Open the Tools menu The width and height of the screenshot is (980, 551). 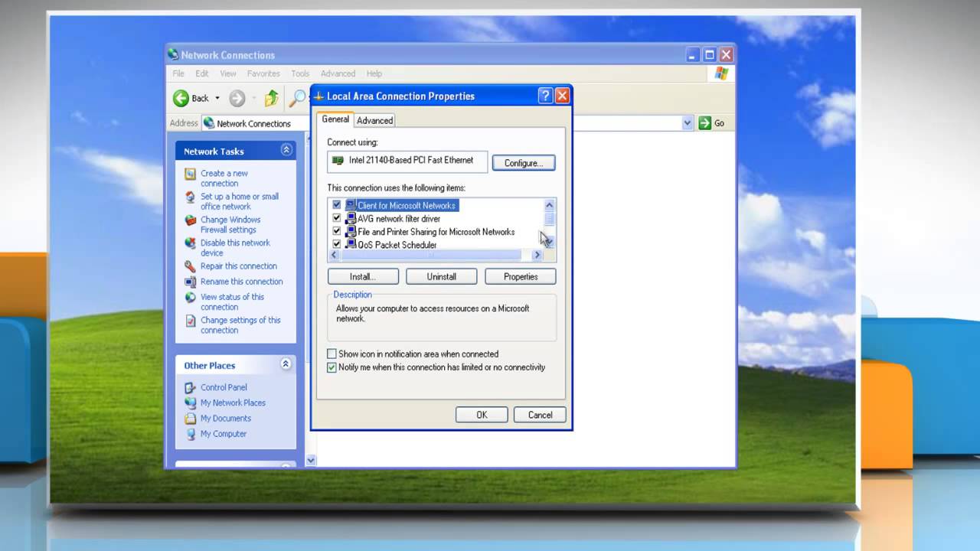pyautogui.click(x=300, y=73)
